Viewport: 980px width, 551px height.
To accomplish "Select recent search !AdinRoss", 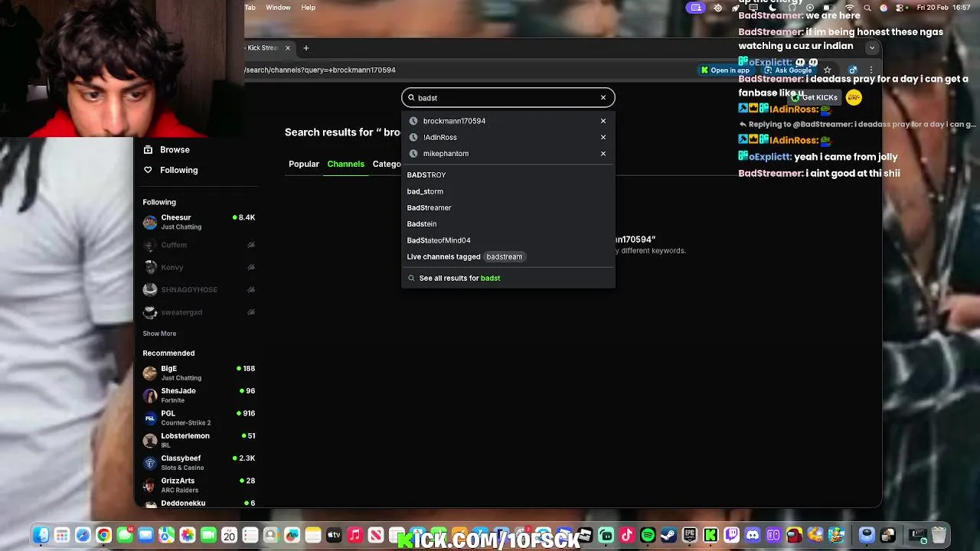I will pos(508,137).
